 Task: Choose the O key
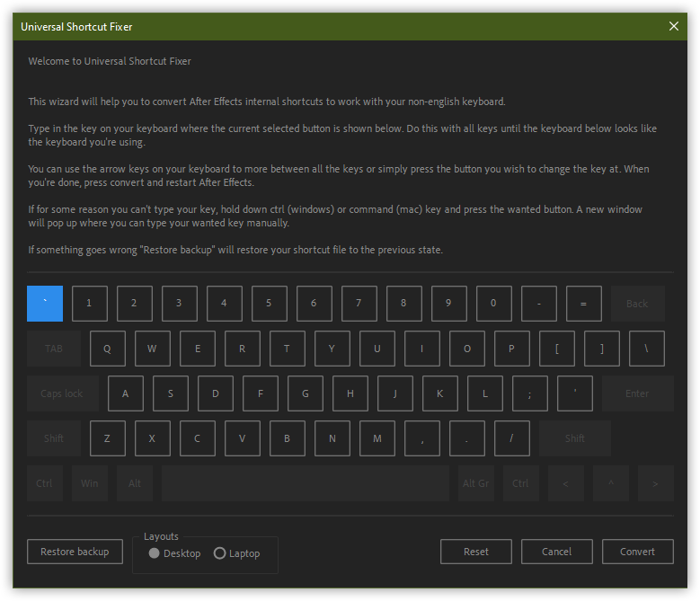467,349
